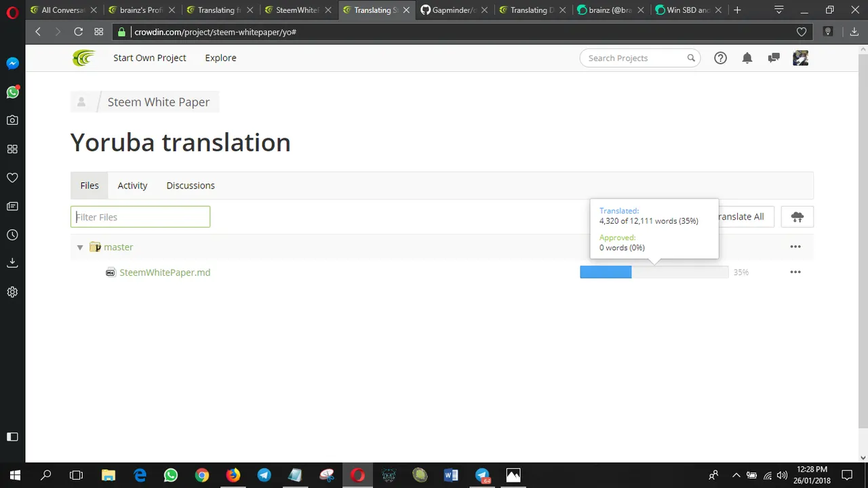Open the help question mark icon
Image resolution: width=868 pixels, height=488 pixels.
tap(720, 58)
